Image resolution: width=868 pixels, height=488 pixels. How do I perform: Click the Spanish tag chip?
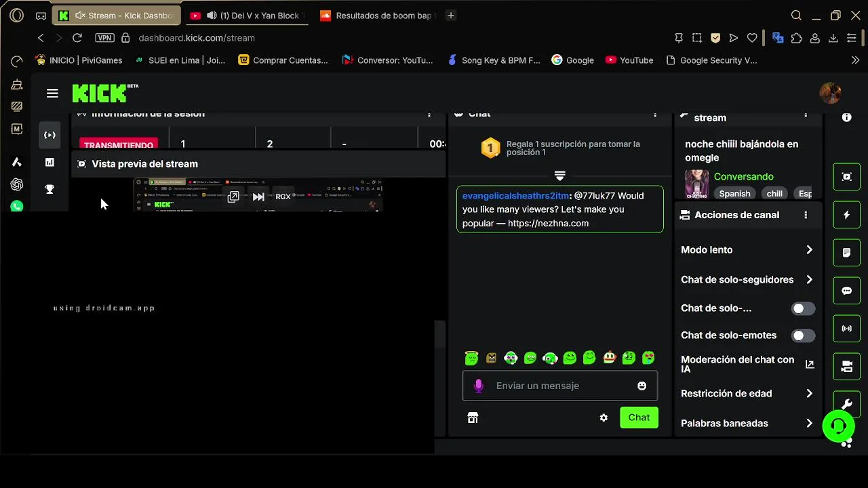(x=734, y=194)
